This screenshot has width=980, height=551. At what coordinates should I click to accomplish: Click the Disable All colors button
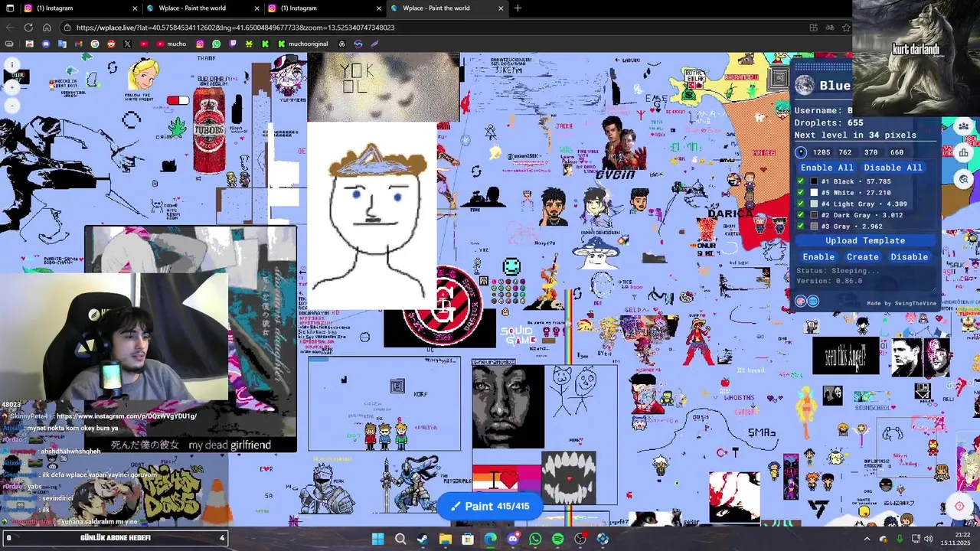click(x=893, y=168)
